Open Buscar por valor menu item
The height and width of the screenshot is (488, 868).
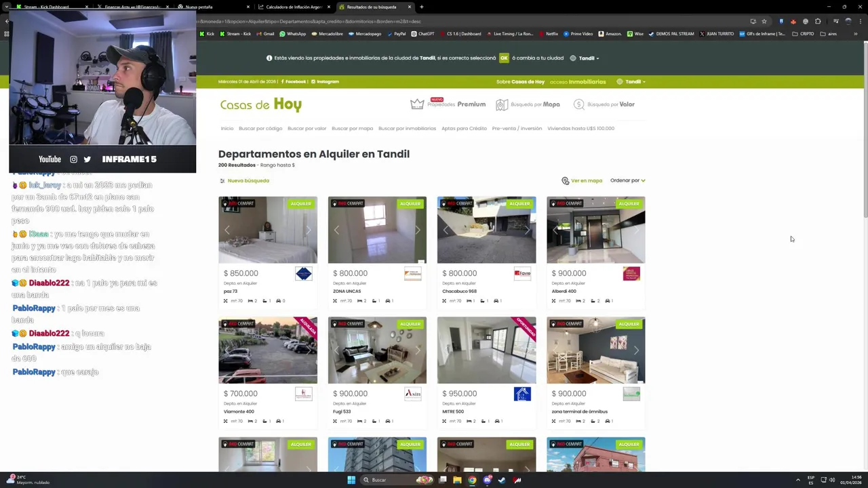click(307, 129)
